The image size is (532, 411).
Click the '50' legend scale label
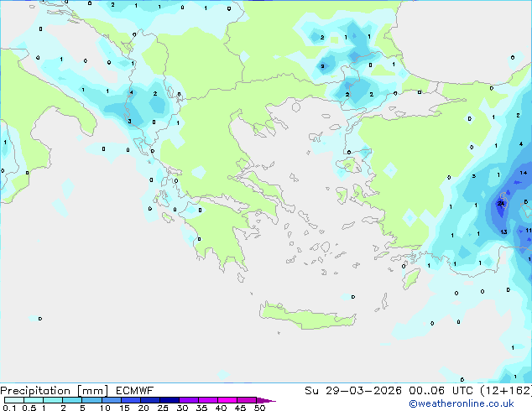260,408
